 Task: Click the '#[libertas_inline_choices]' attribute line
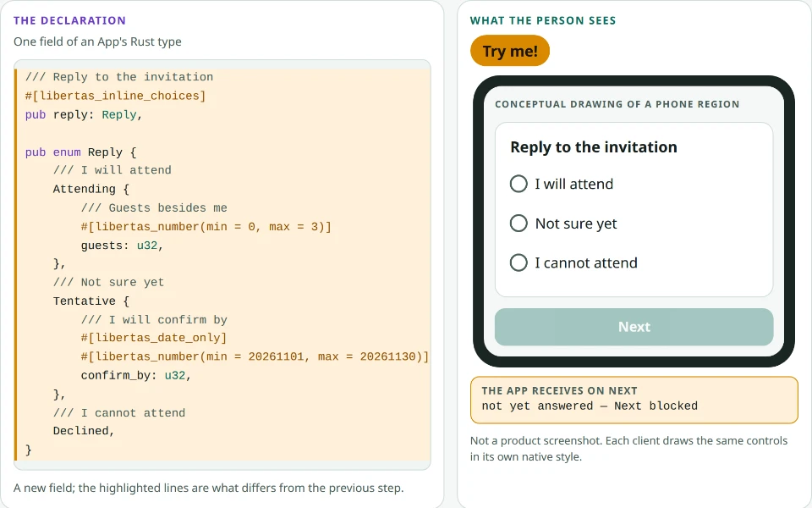116,96
